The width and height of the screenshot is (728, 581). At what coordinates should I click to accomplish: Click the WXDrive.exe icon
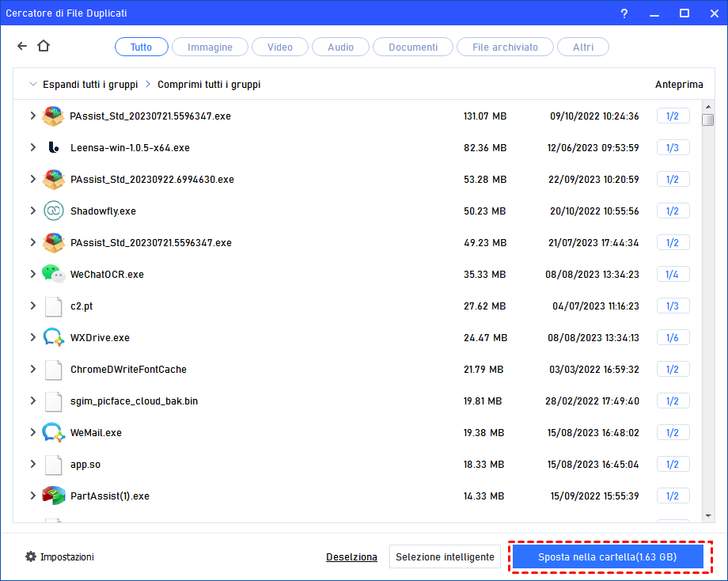coord(53,338)
